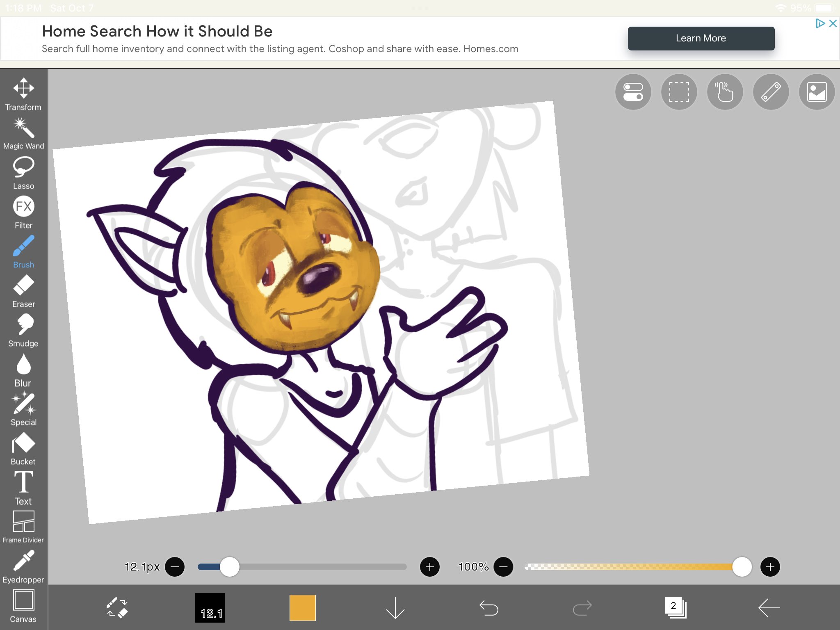This screenshot has width=840, height=630.
Task: Toggle the ruler tool
Action: click(771, 92)
